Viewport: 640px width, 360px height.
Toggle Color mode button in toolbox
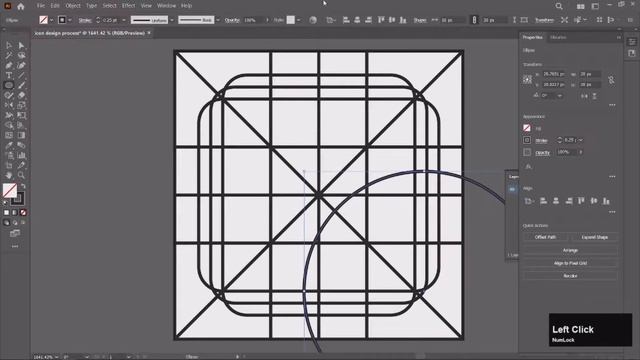click(x=6, y=213)
